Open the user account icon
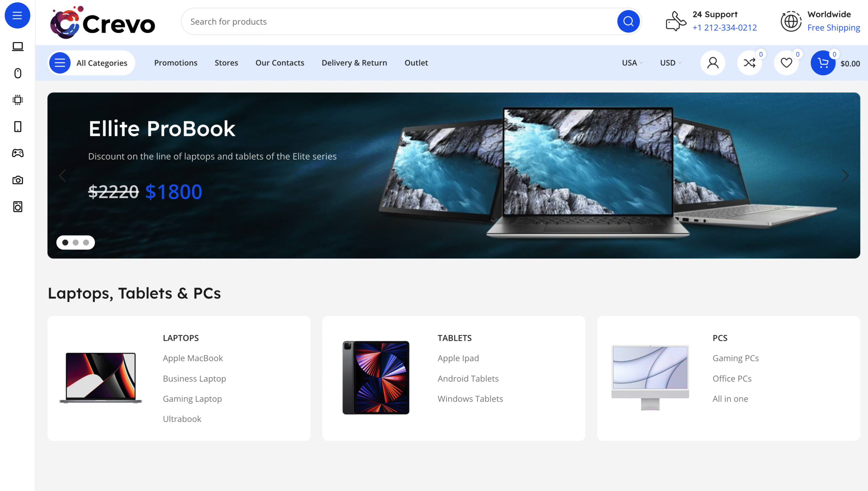 click(713, 63)
